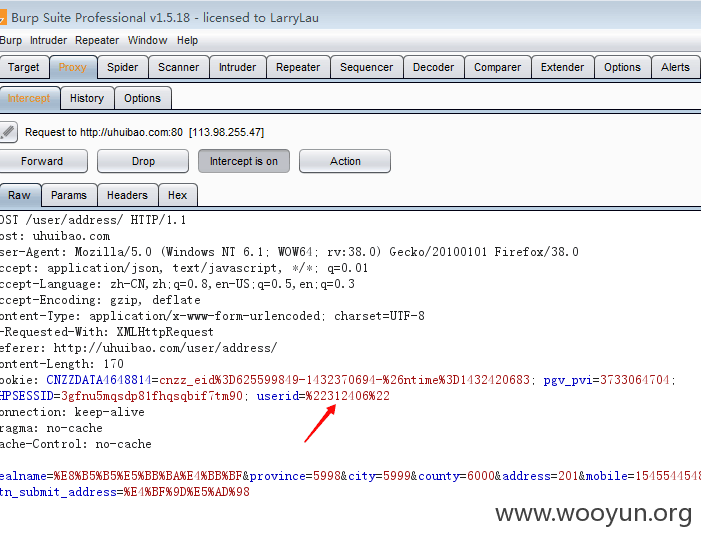Click the Connection: keep-alive header

(72, 412)
